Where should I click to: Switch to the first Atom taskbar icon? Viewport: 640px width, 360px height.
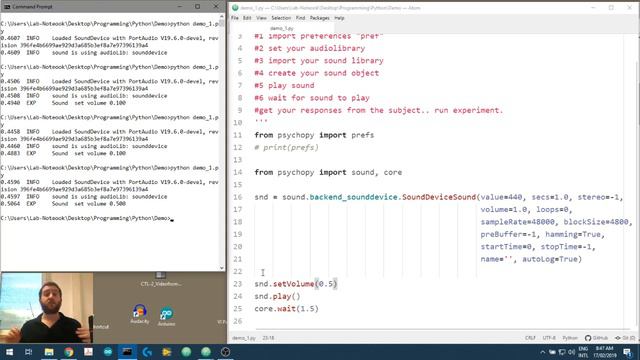[186, 352]
